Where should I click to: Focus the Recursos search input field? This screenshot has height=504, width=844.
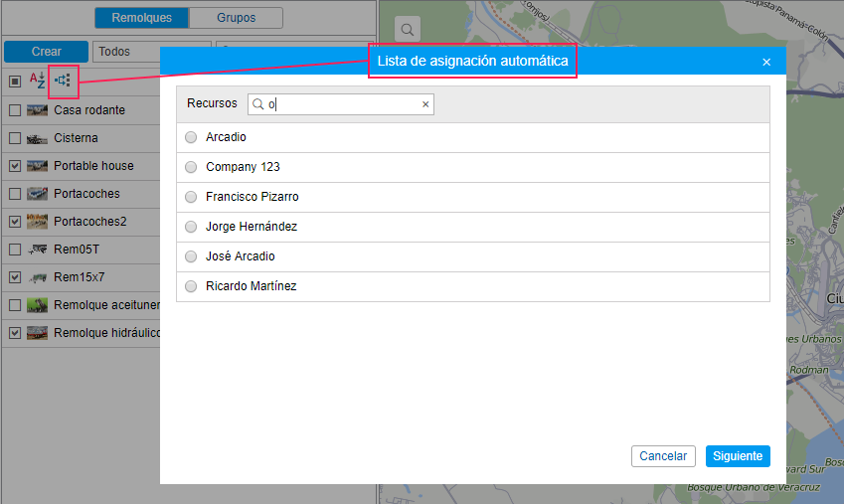point(341,104)
